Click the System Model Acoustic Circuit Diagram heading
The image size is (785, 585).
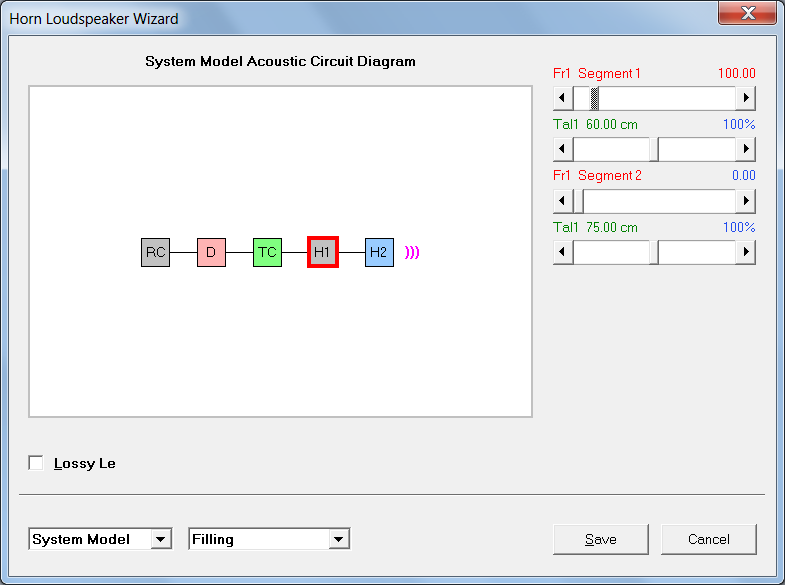tap(280, 62)
